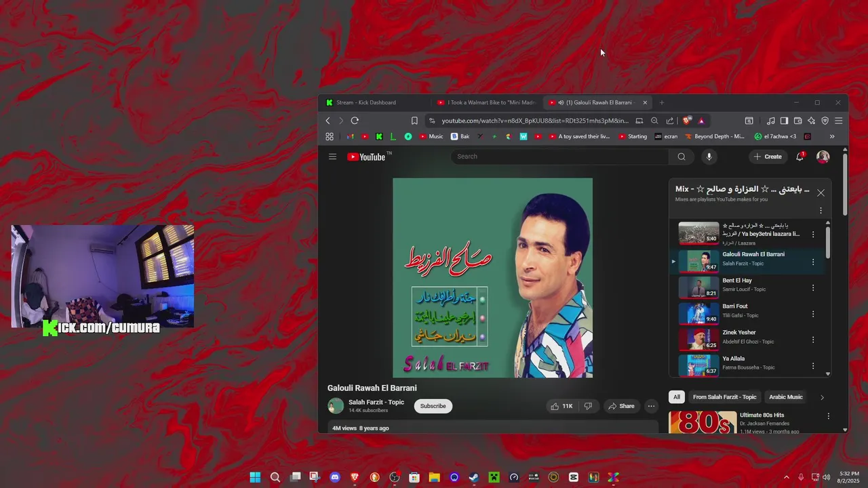This screenshot has width=868, height=488.
Task: Click the Share button under video
Action: tap(621, 406)
